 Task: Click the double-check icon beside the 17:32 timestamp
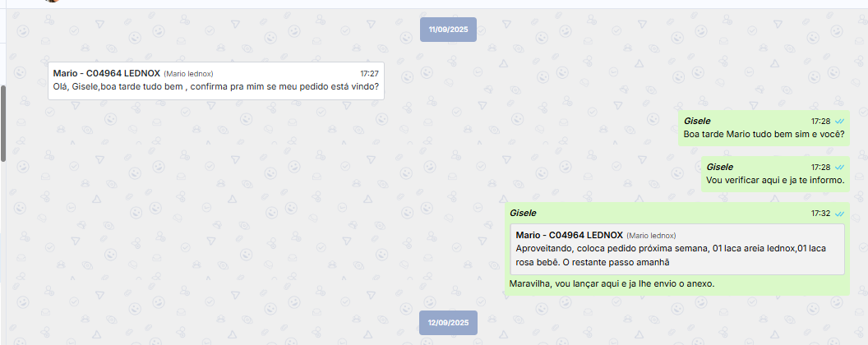click(x=840, y=214)
